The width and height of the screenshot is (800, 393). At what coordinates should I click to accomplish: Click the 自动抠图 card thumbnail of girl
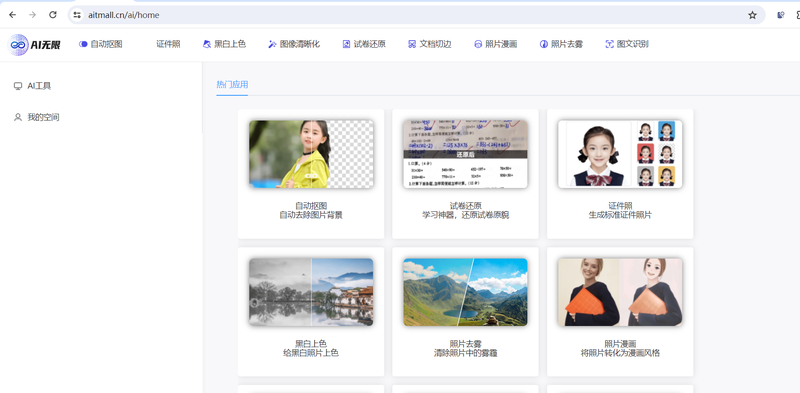pyautogui.click(x=311, y=154)
